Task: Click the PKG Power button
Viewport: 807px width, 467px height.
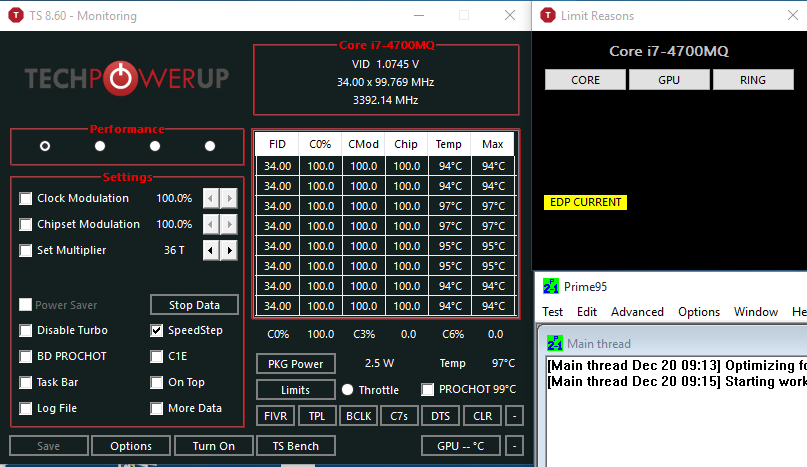Action: [x=295, y=364]
